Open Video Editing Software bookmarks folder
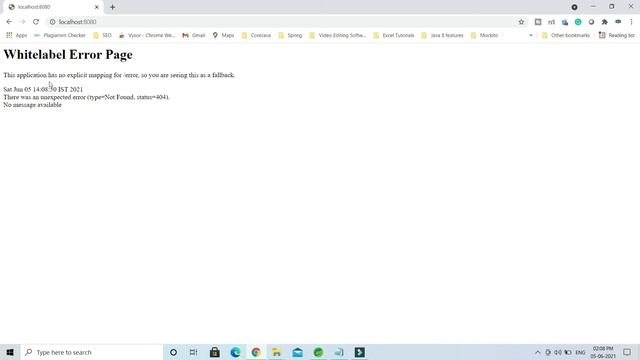Screen dimensions: 640x360 coord(338,36)
